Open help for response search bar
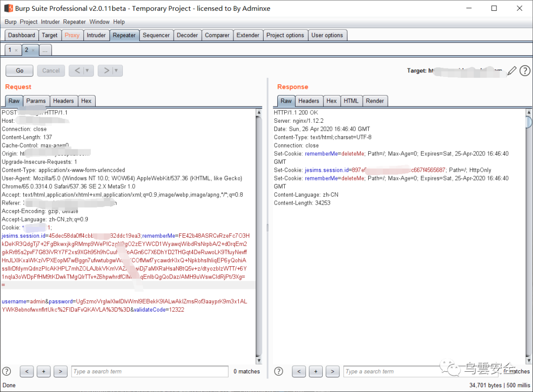The image size is (533, 392). click(279, 371)
